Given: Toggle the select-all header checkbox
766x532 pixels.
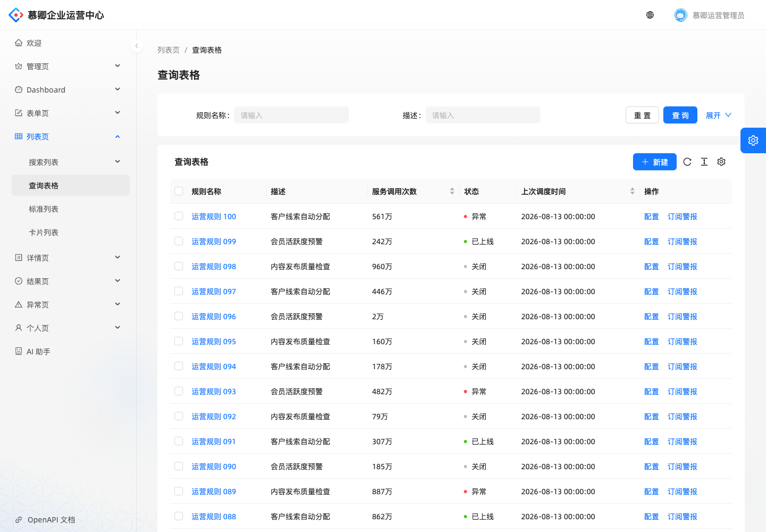Looking at the screenshot, I should (x=179, y=191).
